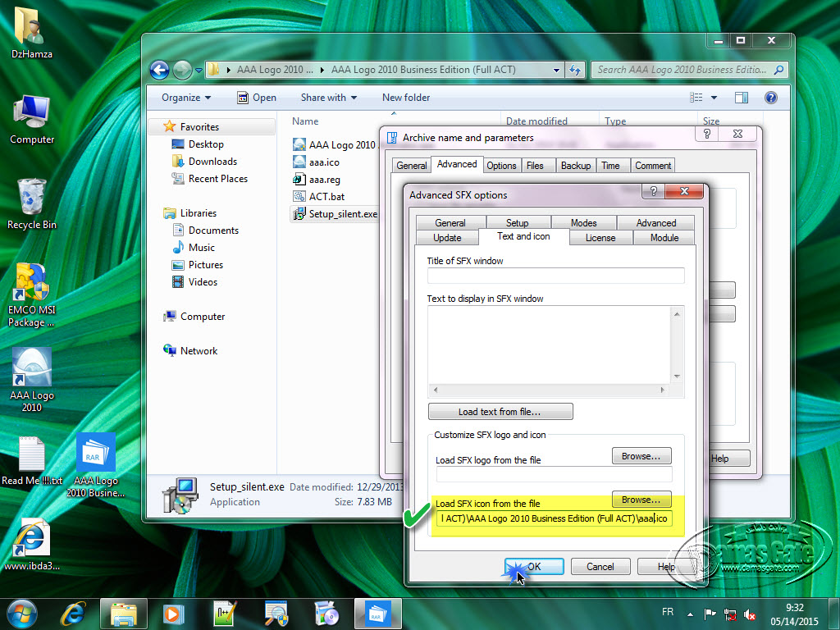Select Desktop in Favorites
This screenshot has width=840, height=630.
[197, 144]
